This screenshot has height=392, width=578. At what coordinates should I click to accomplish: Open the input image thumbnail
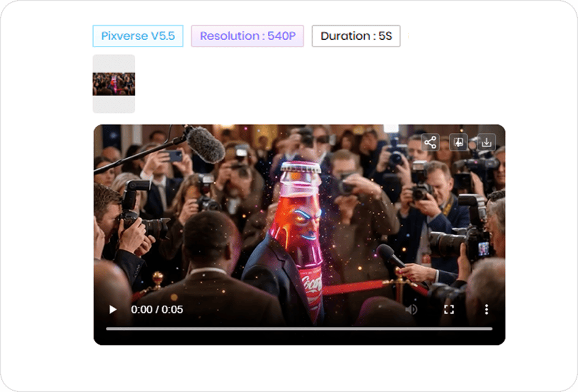click(x=115, y=84)
